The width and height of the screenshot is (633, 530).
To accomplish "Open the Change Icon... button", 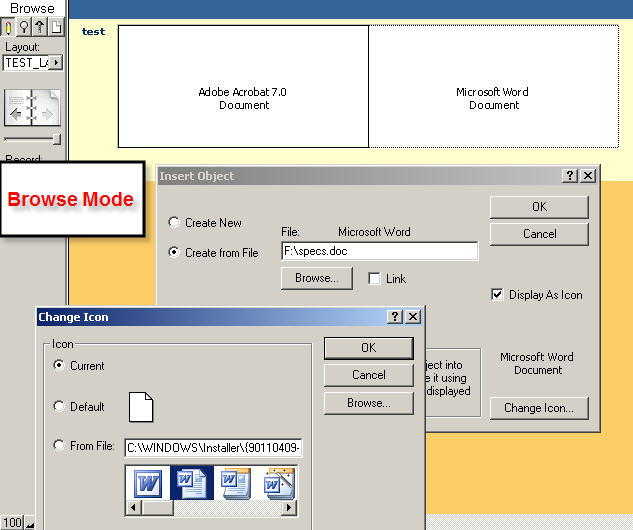I will coord(539,408).
